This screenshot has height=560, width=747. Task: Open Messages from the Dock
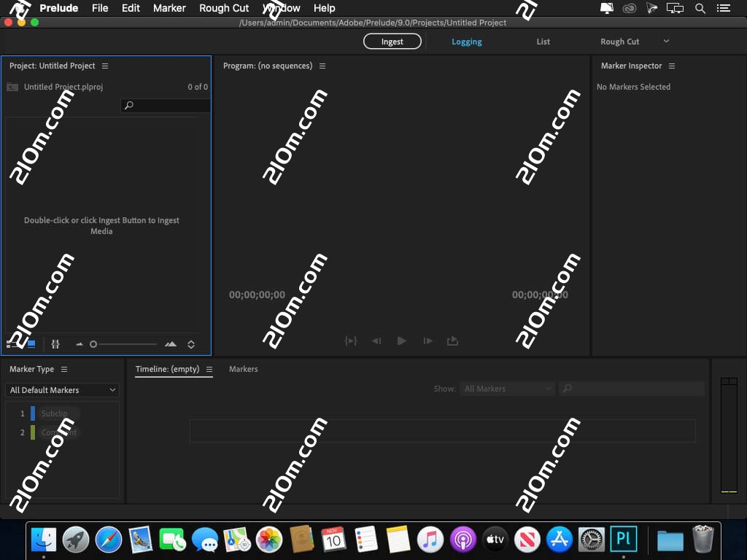205,539
